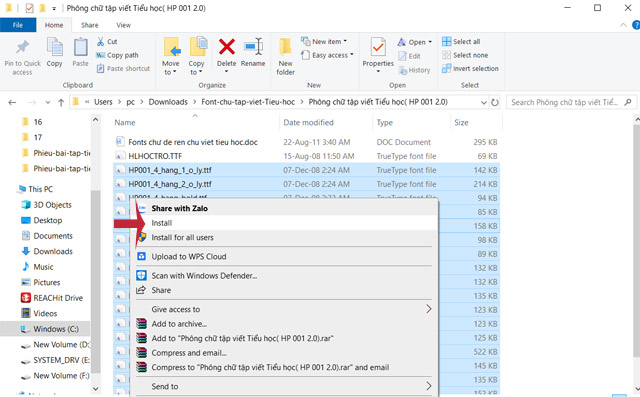Switch to the View ribbon tab
Image resolution: width=640 pixels, height=397 pixels.
pyautogui.click(x=123, y=25)
